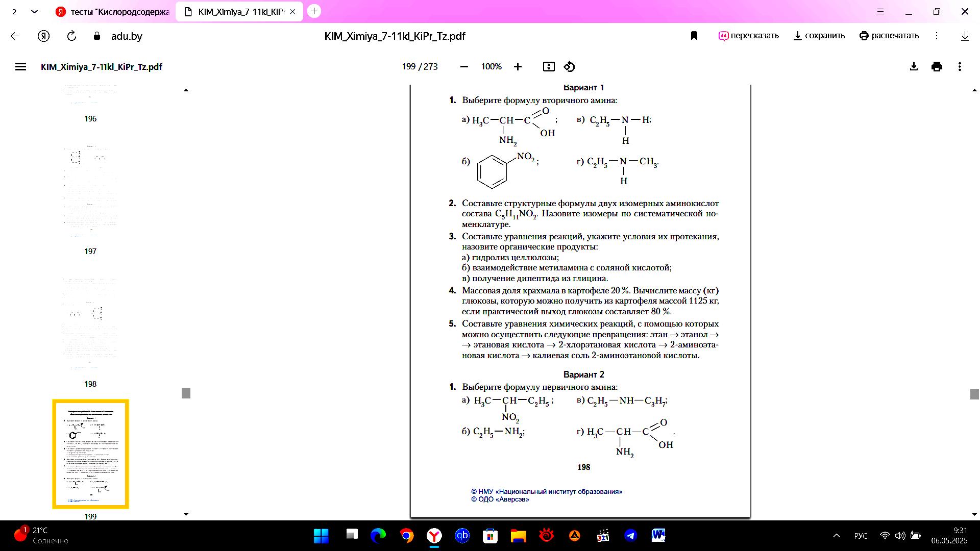Open a new browser tab
Image resolution: width=980 pixels, height=551 pixels.
[x=314, y=11]
